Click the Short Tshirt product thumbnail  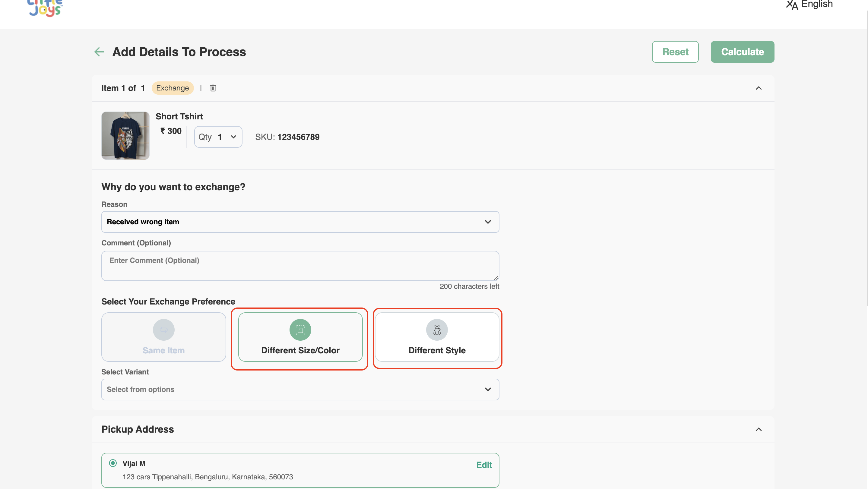[x=125, y=135]
